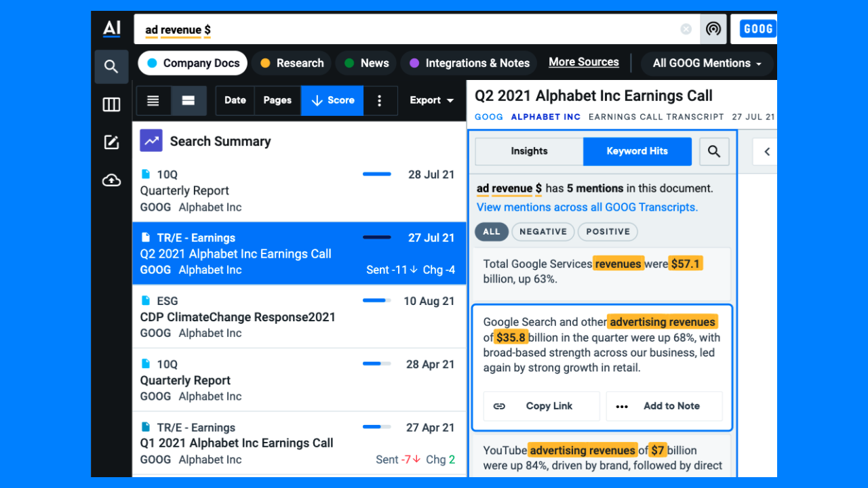Filter hits by NEGATIVE sentiment

tap(543, 232)
